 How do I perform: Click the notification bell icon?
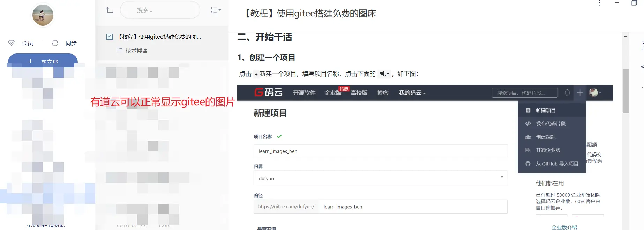pos(567,93)
